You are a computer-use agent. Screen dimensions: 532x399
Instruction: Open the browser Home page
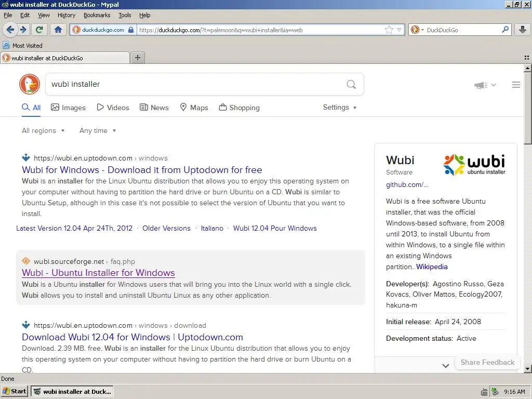58,30
